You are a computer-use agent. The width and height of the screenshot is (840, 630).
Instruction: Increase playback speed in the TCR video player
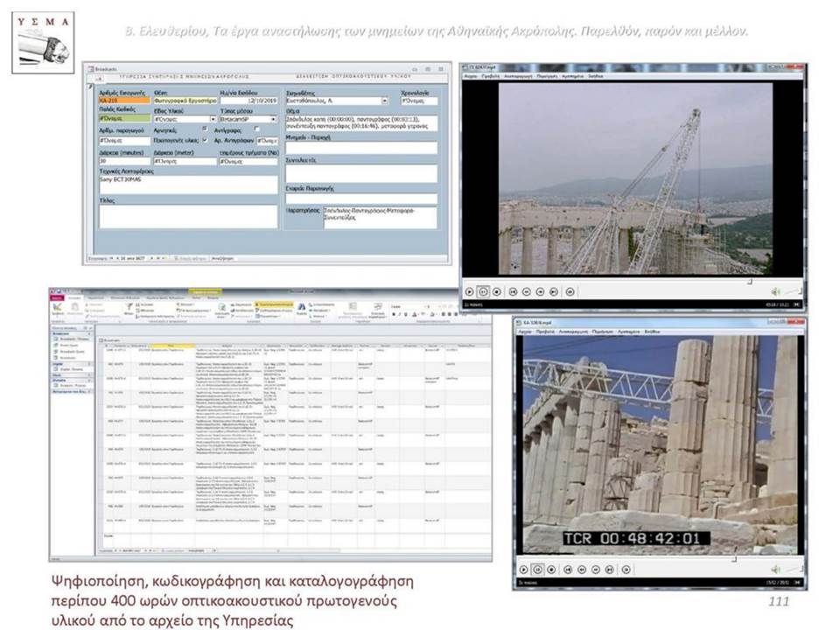[596, 570]
